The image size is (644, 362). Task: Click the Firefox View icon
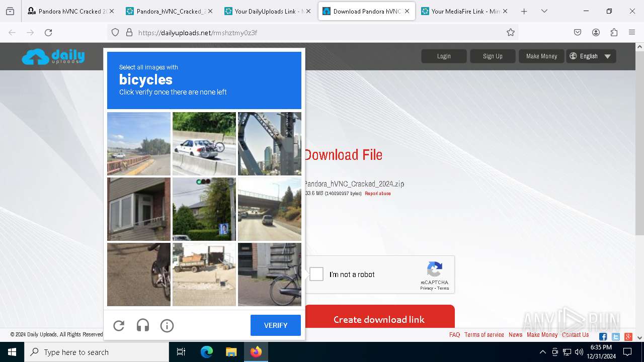pyautogui.click(x=10, y=11)
